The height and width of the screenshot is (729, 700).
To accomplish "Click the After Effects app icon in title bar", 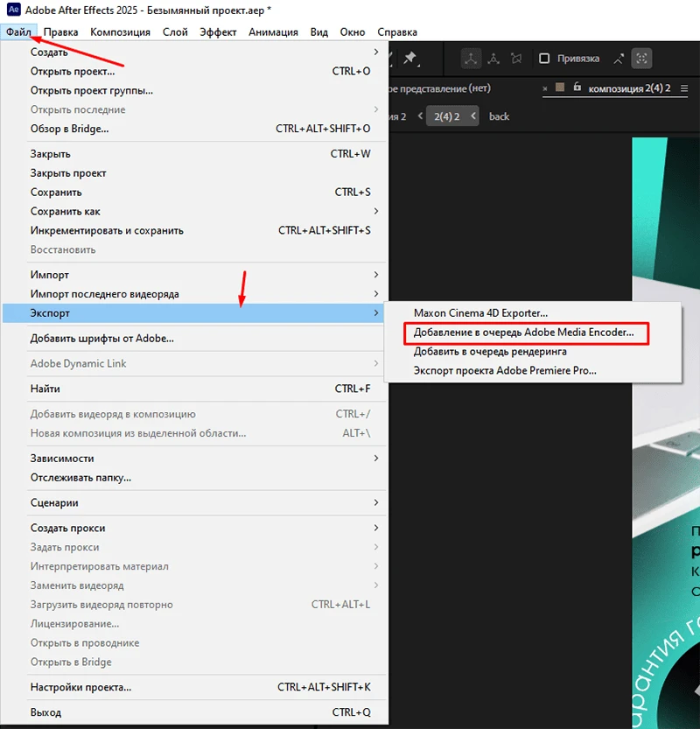I will (13, 10).
